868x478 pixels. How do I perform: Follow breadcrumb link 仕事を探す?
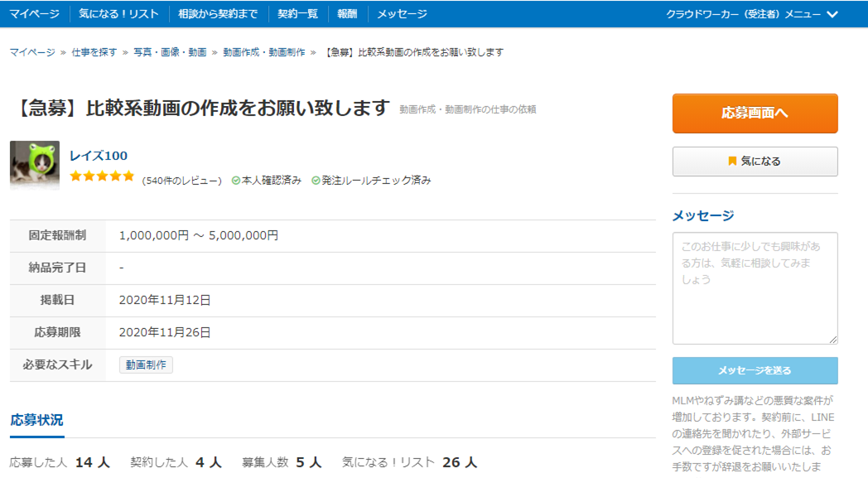click(94, 52)
